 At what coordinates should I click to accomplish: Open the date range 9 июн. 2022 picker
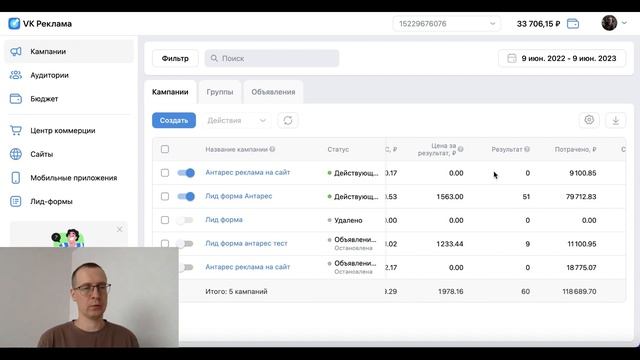562,58
